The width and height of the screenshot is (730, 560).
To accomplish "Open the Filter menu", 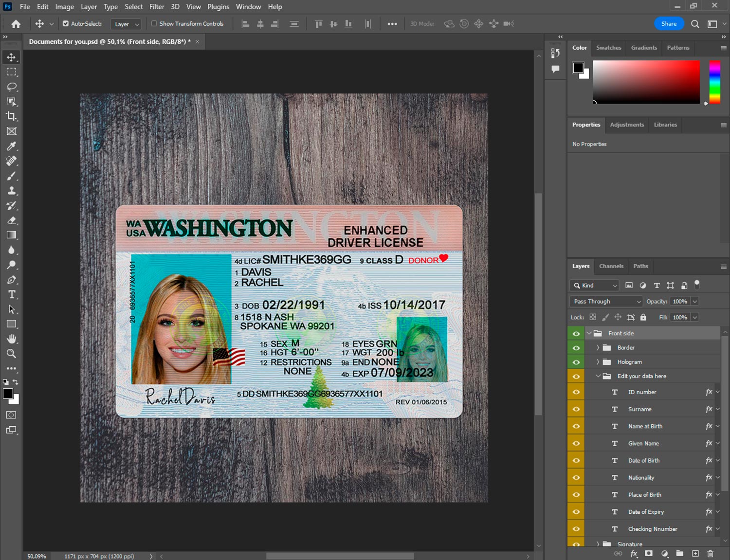I will point(156,7).
